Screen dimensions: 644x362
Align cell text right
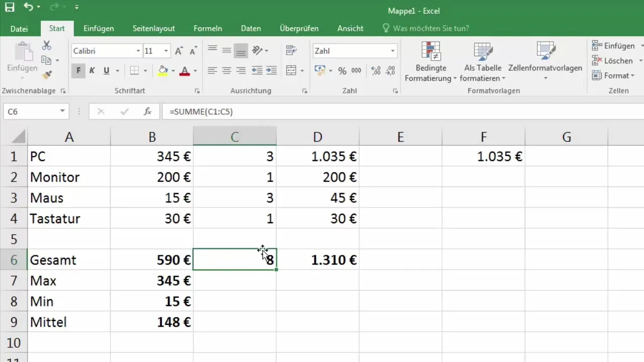(241, 71)
